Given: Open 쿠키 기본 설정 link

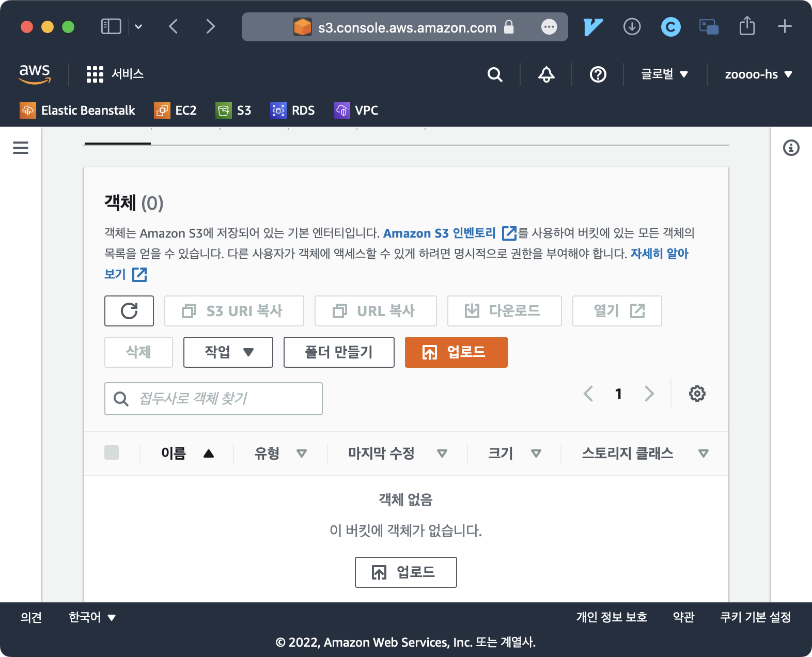Looking at the screenshot, I should pos(755,617).
